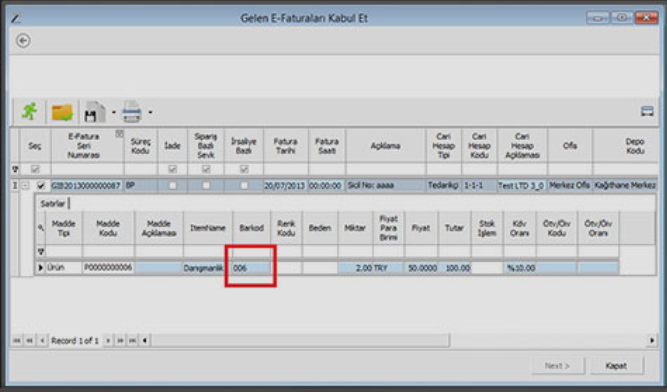Sort by Fatura Tarihi column header

point(285,146)
